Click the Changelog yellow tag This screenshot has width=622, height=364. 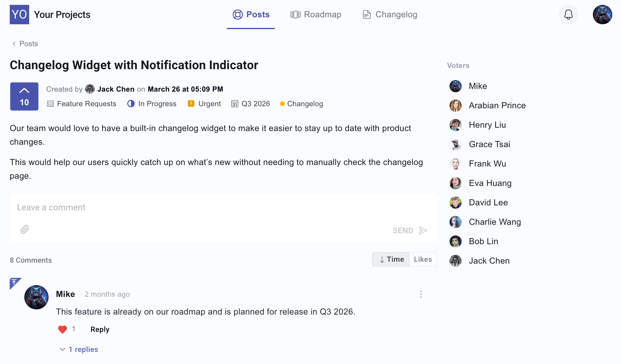(302, 104)
